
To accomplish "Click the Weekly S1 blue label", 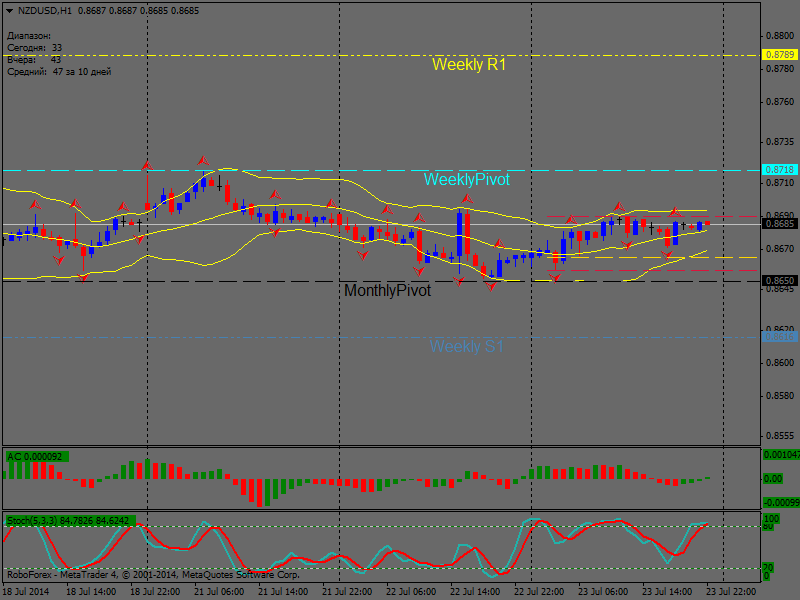I will (466, 347).
